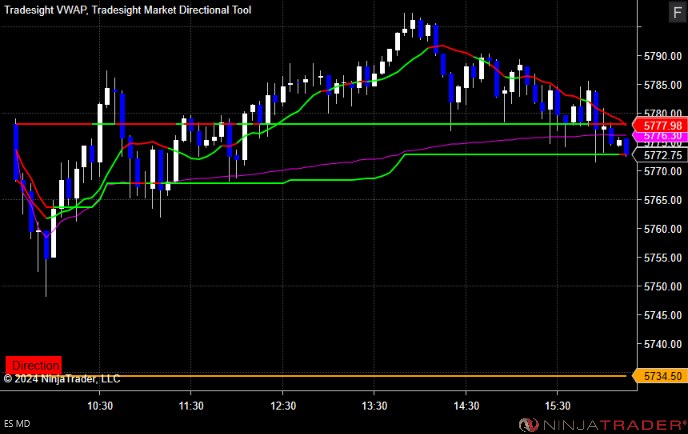Click the 15:30 time axis label
This screenshot has height=434, width=688.
(x=558, y=406)
